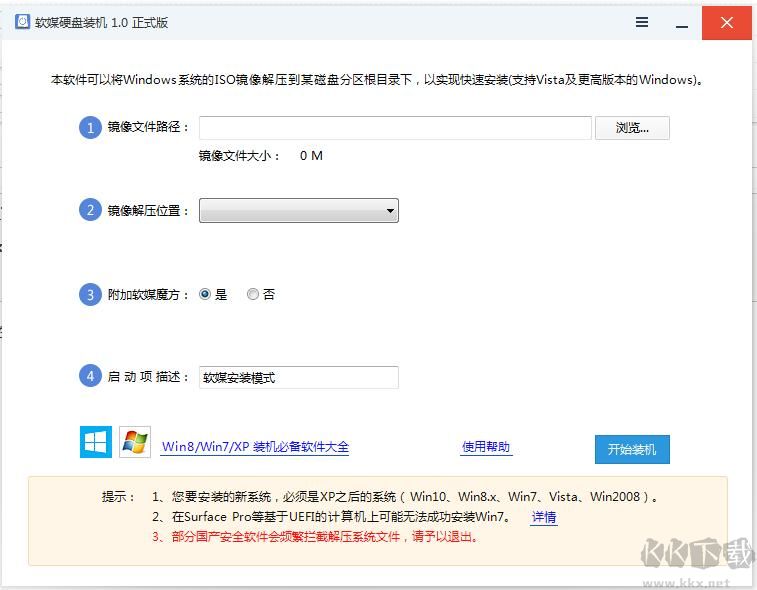Focus the 启动项描述 field containing 软媒安装模式
This screenshot has height=590, width=757.
299,377
